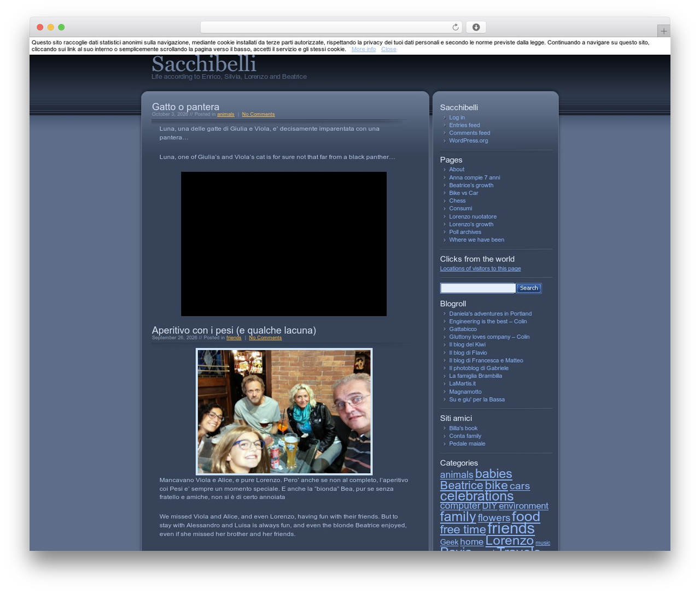This screenshot has height=593, width=700.
Task: Open Conta family link
Action: coord(465,436)
